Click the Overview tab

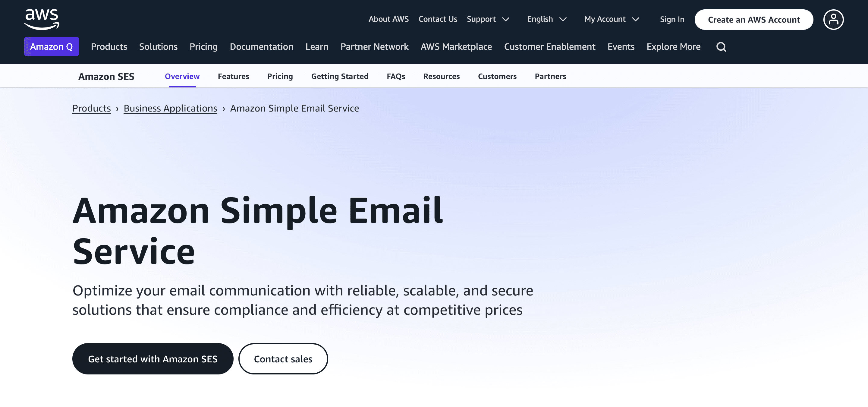[x=182, y=76]
